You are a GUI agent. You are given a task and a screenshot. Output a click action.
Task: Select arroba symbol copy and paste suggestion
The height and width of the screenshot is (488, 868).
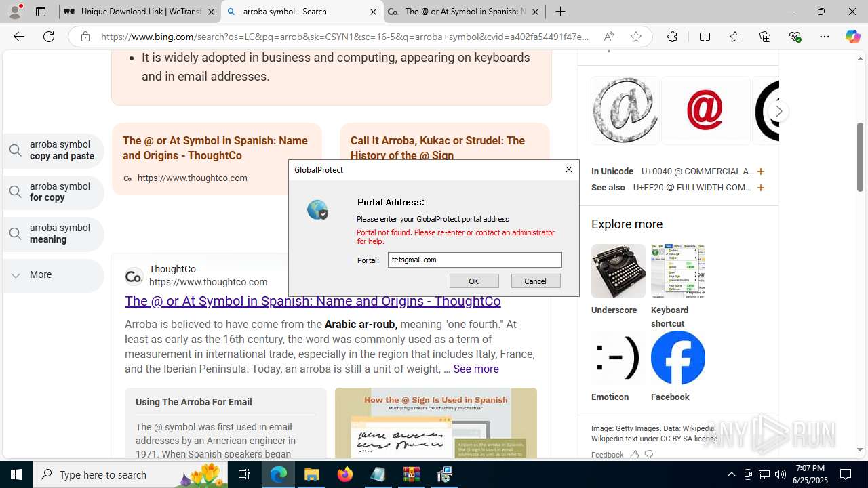tap(53, 150)
